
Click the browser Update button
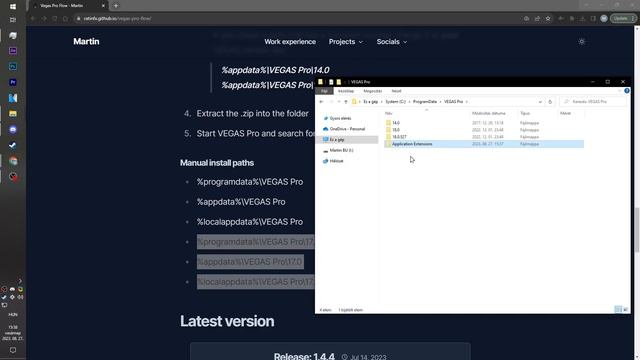point(623,18)
